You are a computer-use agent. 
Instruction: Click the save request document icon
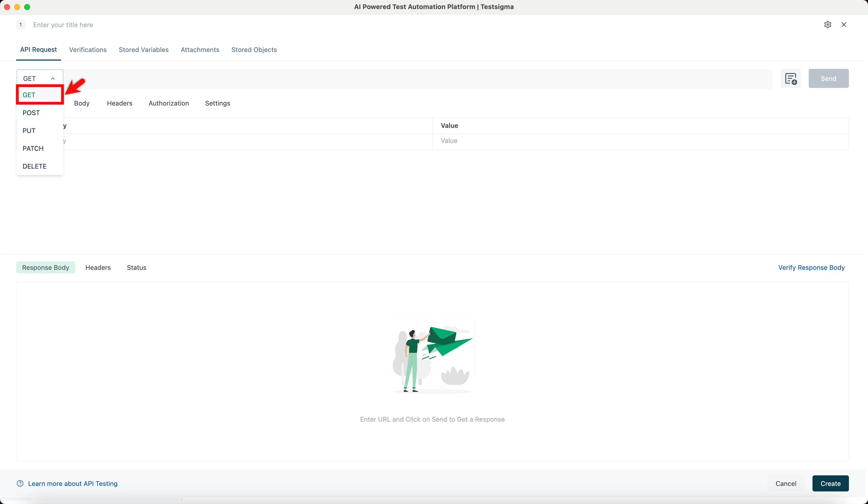[790, 79]
